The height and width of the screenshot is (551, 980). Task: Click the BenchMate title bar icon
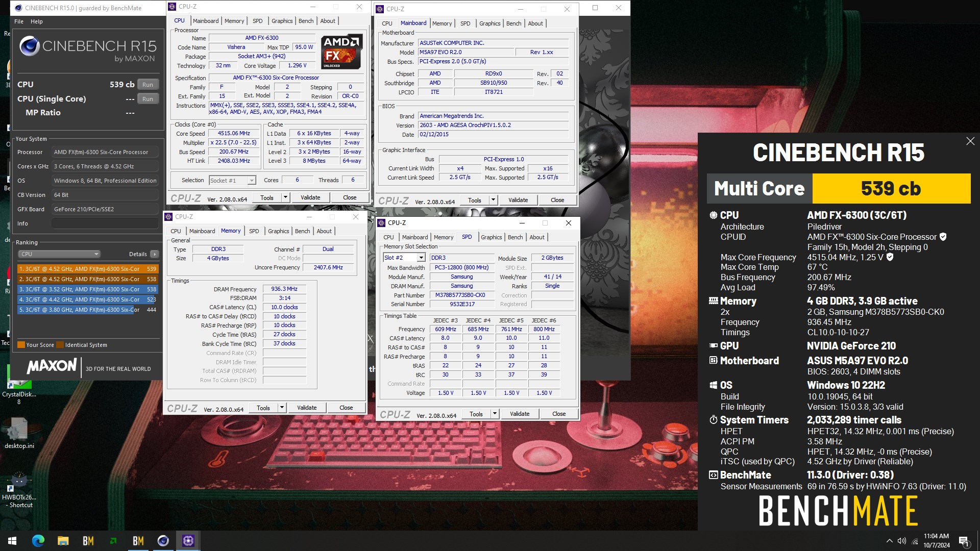pos(19,8)
